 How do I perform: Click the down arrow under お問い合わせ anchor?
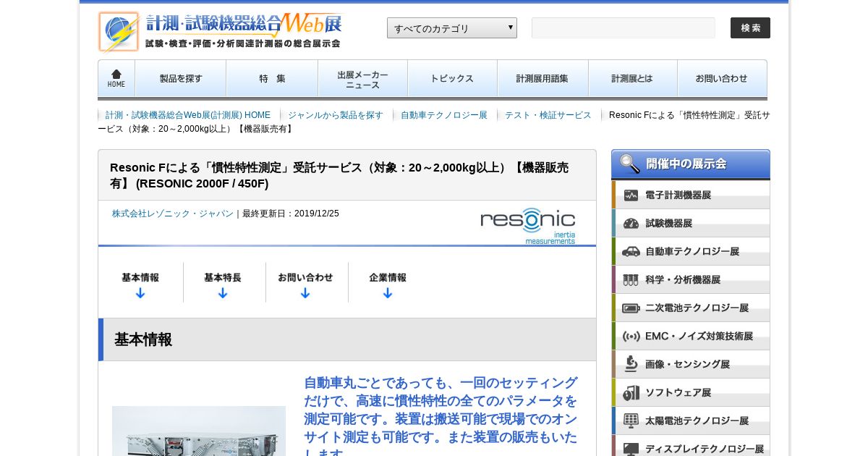pyautogui.click(x=305, y=293)
